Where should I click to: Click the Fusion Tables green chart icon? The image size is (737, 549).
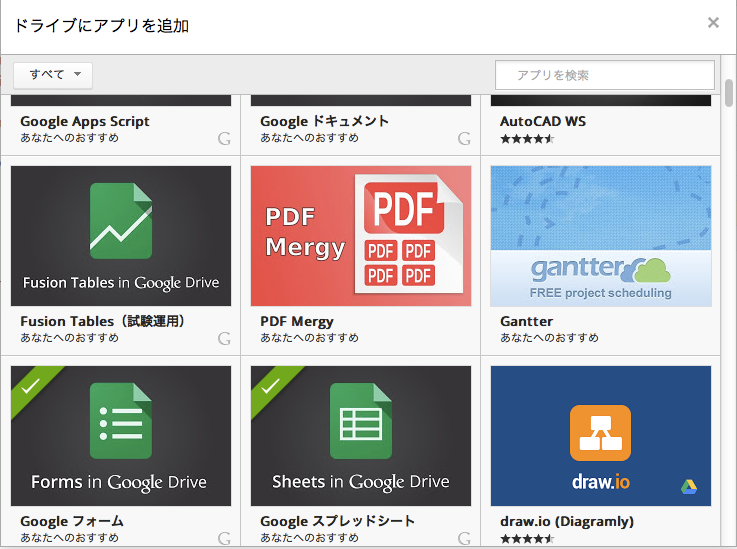tap(121, 220)
